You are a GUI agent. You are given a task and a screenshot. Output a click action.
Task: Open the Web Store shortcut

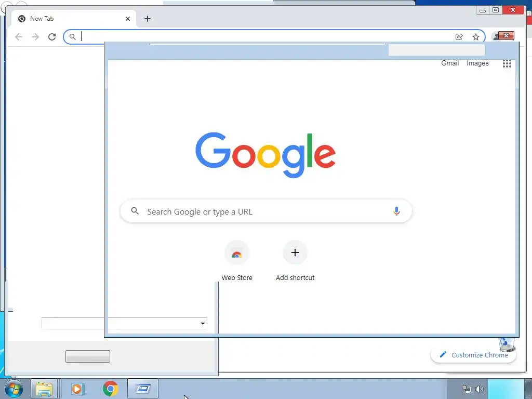pyautogui.click(x=237, y=261)
